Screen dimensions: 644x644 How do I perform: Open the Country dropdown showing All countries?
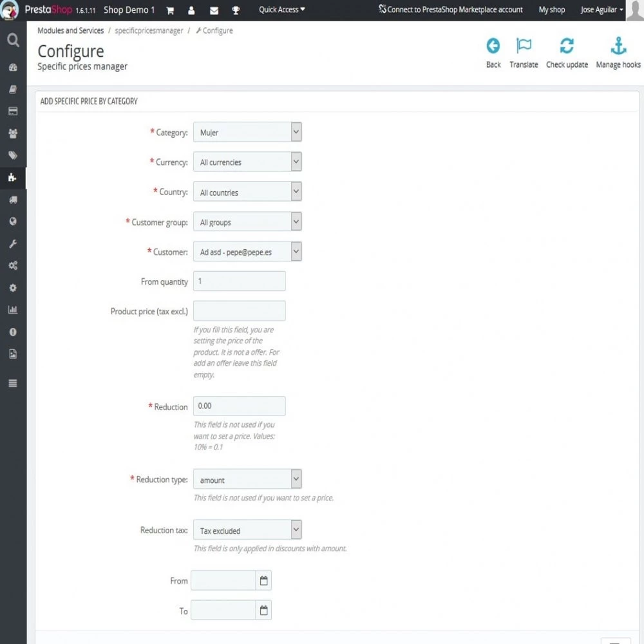[247, 192]
